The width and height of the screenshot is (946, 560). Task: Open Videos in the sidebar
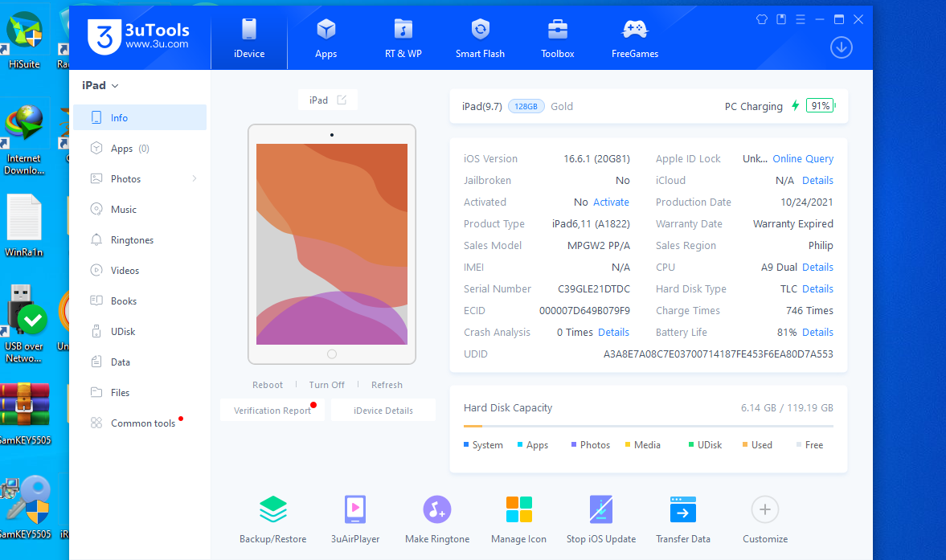(x=140, y=271)
